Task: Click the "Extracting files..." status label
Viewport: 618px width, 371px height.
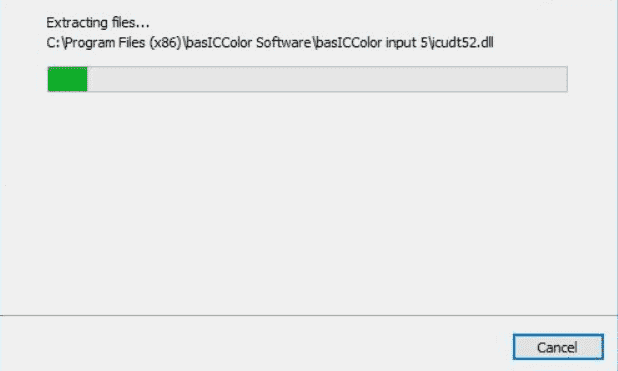Action: (98, 23)
